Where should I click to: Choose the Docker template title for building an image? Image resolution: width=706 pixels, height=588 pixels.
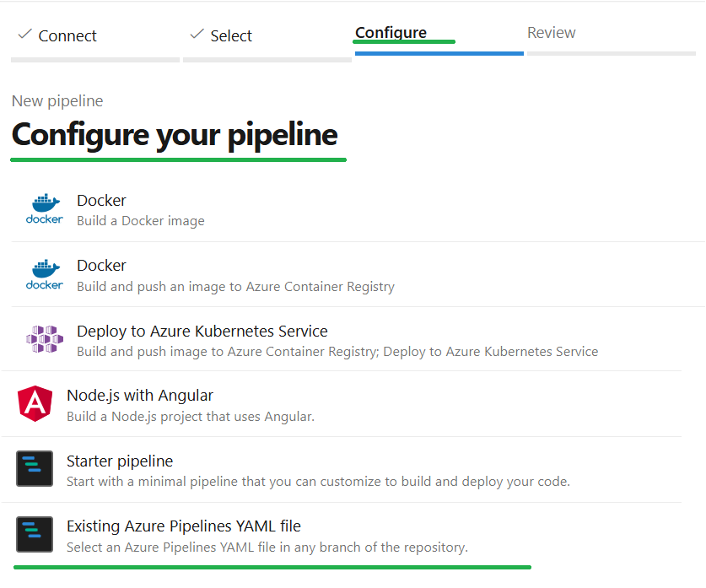point(101,200)
